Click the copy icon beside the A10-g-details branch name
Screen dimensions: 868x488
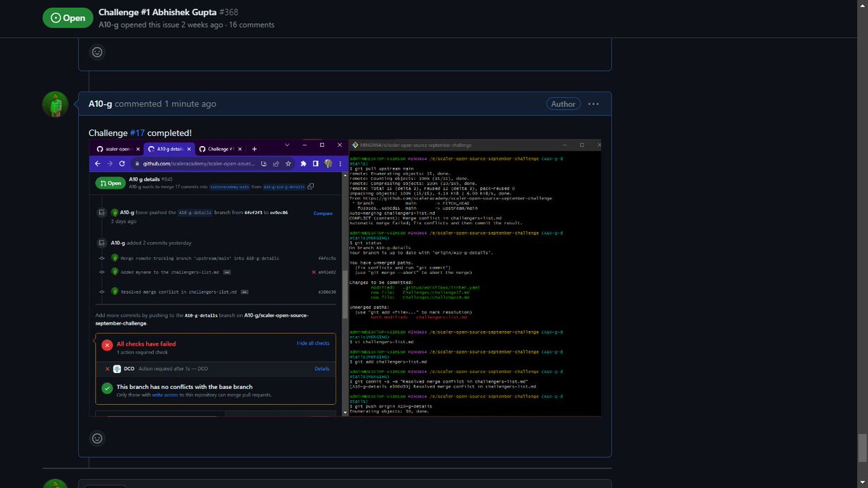[x=310, y=186]
